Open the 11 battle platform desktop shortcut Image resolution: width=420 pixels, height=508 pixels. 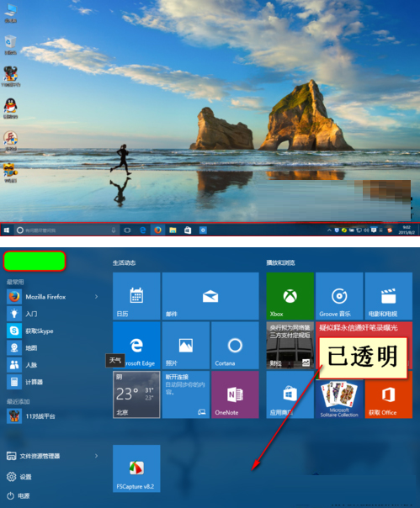pyautogui.click(x=10, y=77)
